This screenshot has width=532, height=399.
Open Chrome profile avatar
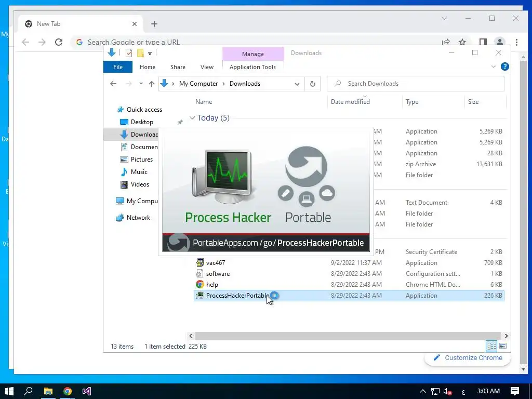point(499,42)
